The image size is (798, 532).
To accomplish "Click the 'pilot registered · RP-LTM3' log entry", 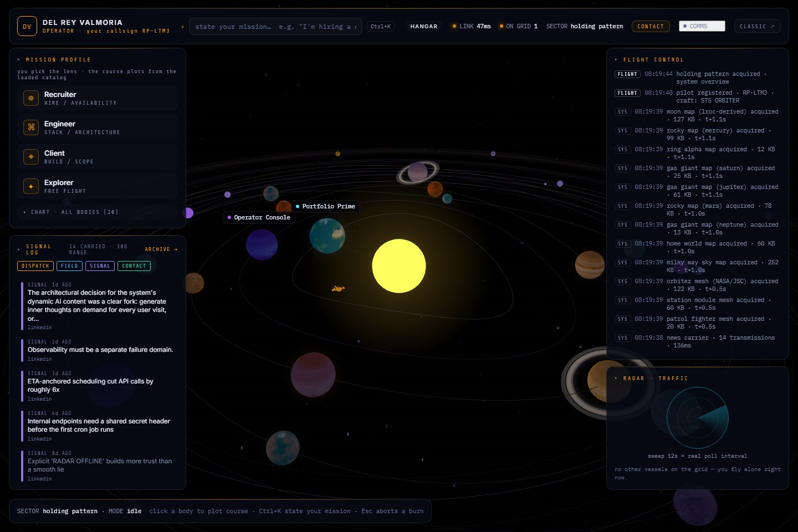I will [x=697, y=96].
